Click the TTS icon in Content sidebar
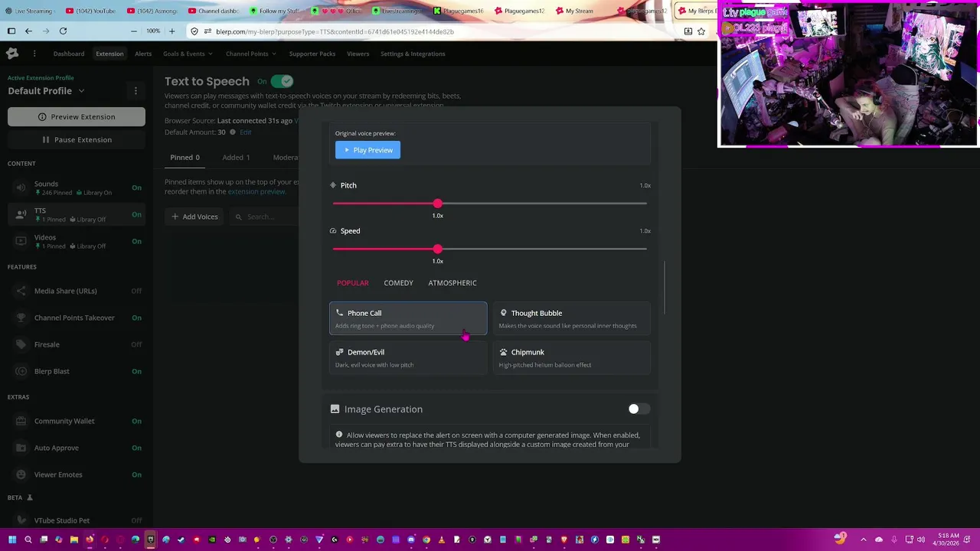The height and width of the screenshot is (551, 980). 21,214
